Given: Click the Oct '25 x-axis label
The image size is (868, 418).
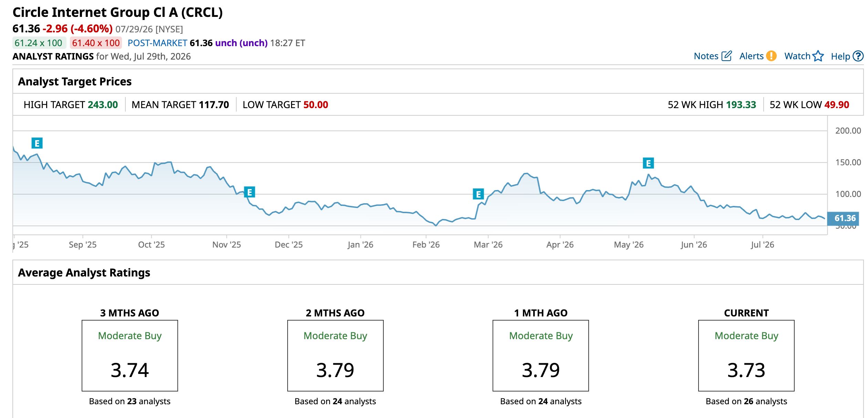Looking at the screenshot, I should pos(152,245).
